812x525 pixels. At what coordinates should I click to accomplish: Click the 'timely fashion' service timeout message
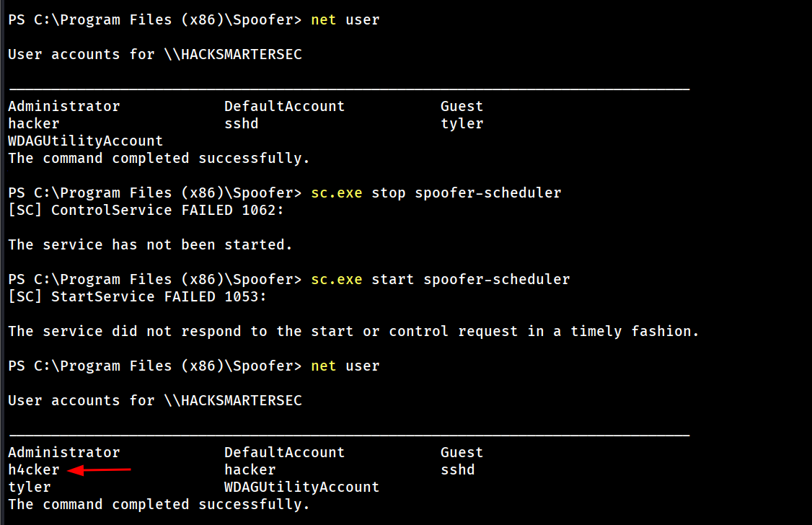(x=353, y=332)
